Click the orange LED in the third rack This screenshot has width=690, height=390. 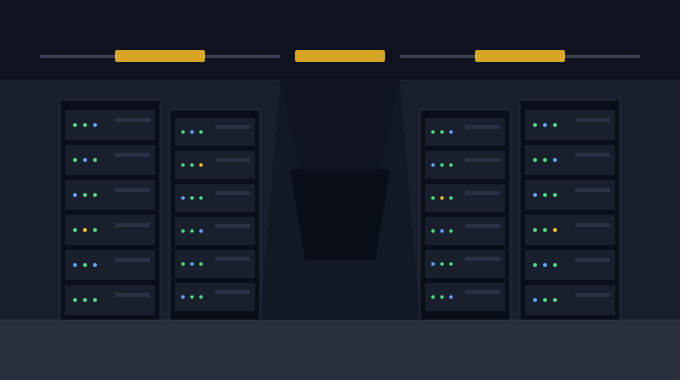442,198
